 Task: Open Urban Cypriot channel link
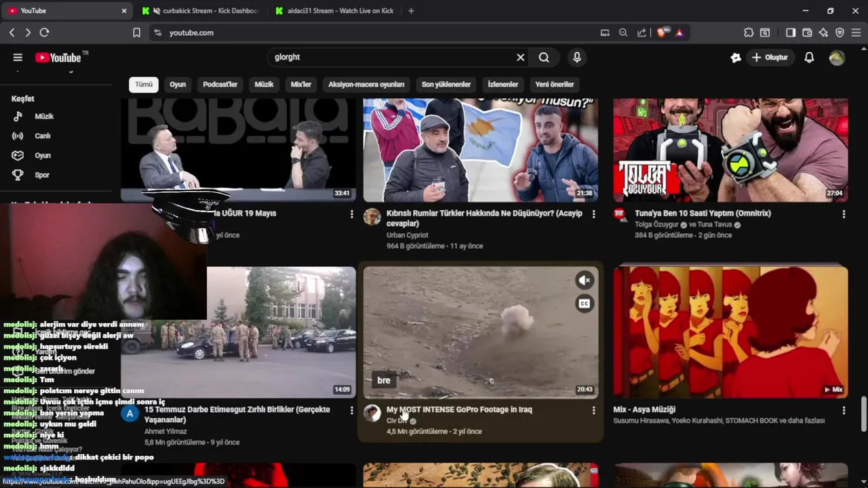408,235
